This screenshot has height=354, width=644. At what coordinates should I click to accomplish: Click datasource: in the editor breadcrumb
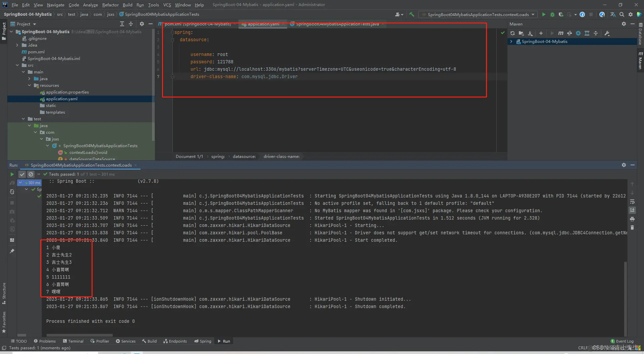pos(244,157)
